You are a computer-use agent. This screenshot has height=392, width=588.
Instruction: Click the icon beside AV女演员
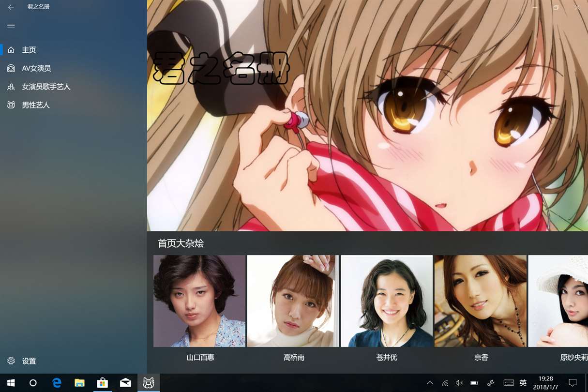click(11, 68)
